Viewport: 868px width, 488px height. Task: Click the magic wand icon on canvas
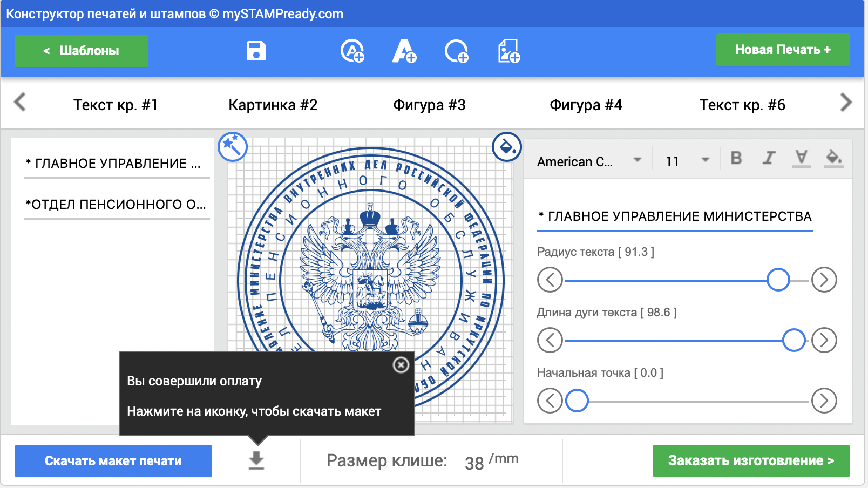pos(233,146)
